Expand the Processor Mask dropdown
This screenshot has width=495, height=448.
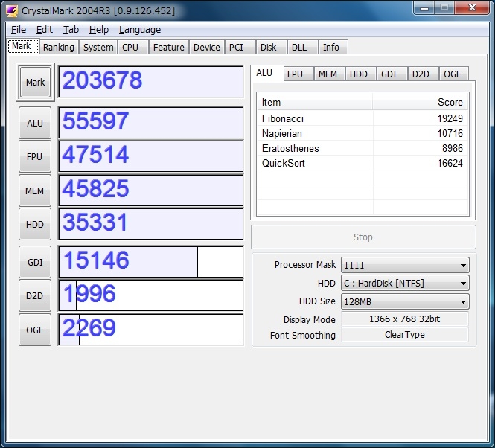tap(405, 265)
